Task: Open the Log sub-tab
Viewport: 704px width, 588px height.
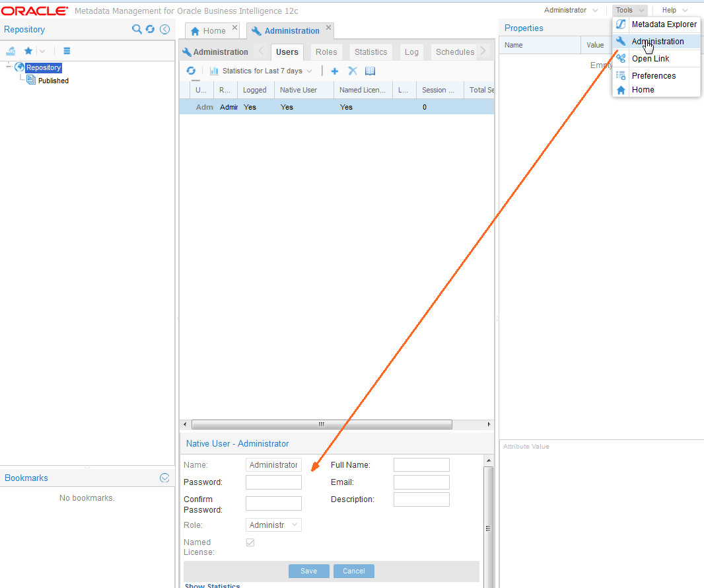Action: [x=411, y=52]
